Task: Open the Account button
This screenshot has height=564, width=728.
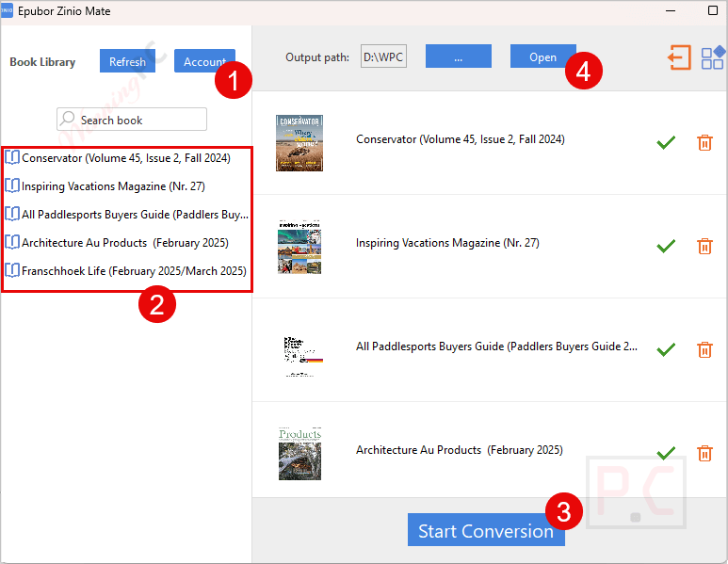Action: tap(204, 61)
